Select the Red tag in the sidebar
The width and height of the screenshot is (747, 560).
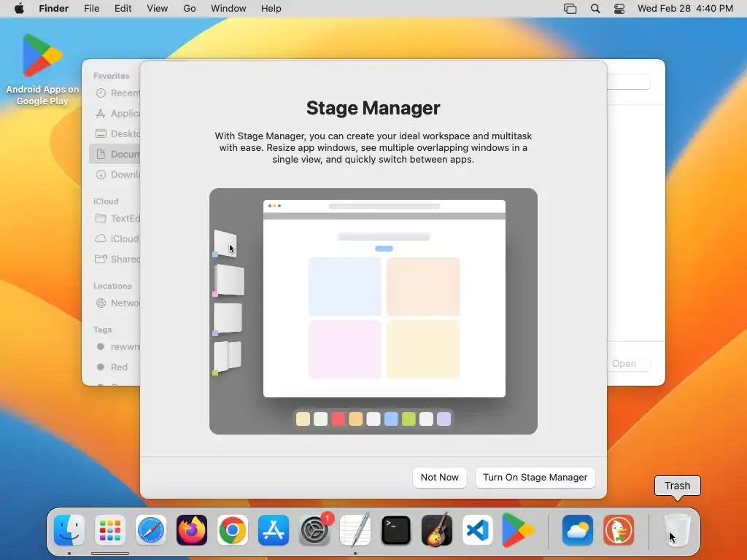[x=115, y=367]
